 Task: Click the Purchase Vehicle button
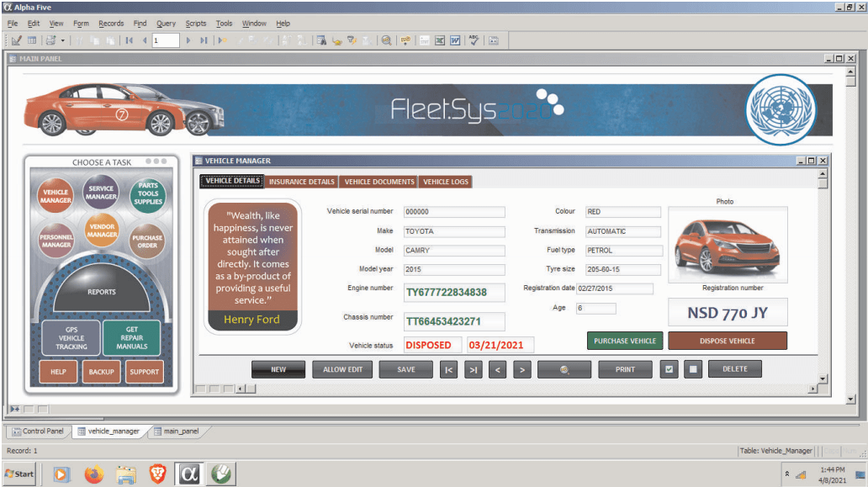[624, 341]
